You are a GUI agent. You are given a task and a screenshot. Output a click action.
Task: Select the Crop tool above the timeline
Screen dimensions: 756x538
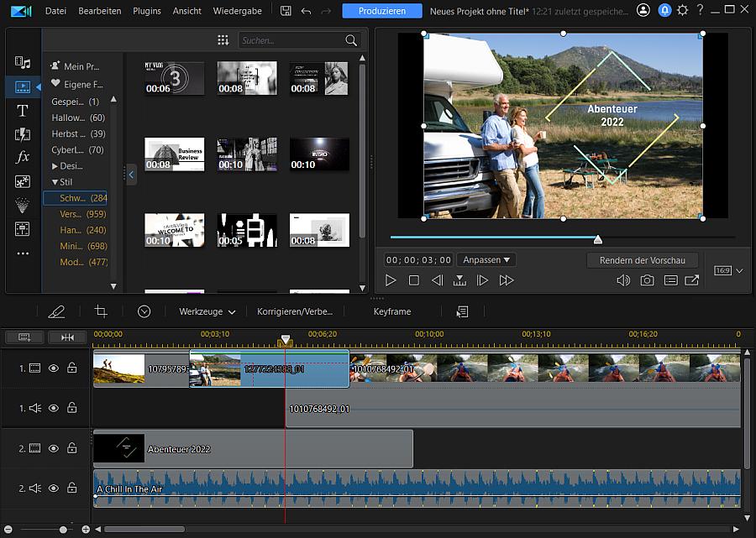(101, 311)
